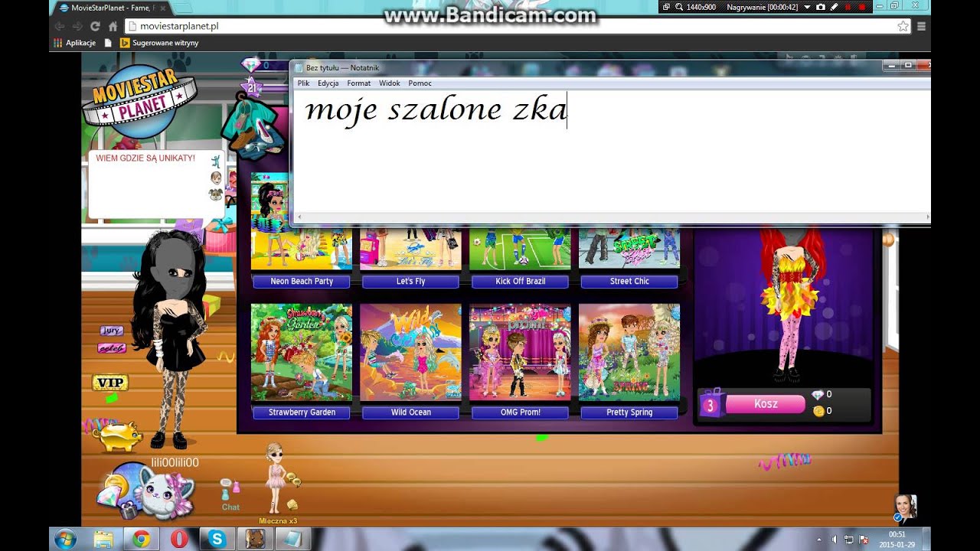Click the golden piggy bank

coord(118,437)
